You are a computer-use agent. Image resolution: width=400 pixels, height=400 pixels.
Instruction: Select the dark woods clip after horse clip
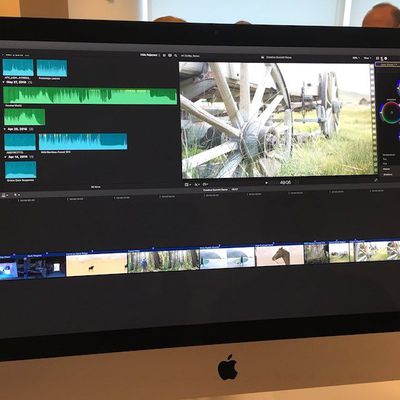(316, 254)
